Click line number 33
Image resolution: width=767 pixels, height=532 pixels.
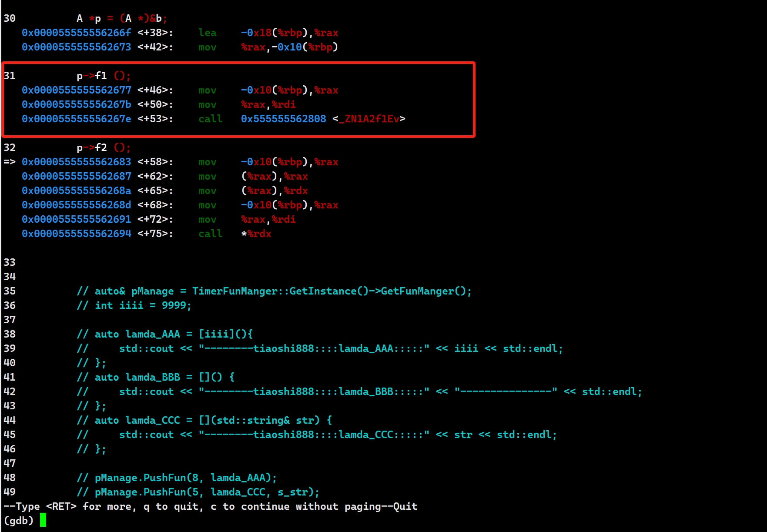pyautogui.click(x=10, y=262)
